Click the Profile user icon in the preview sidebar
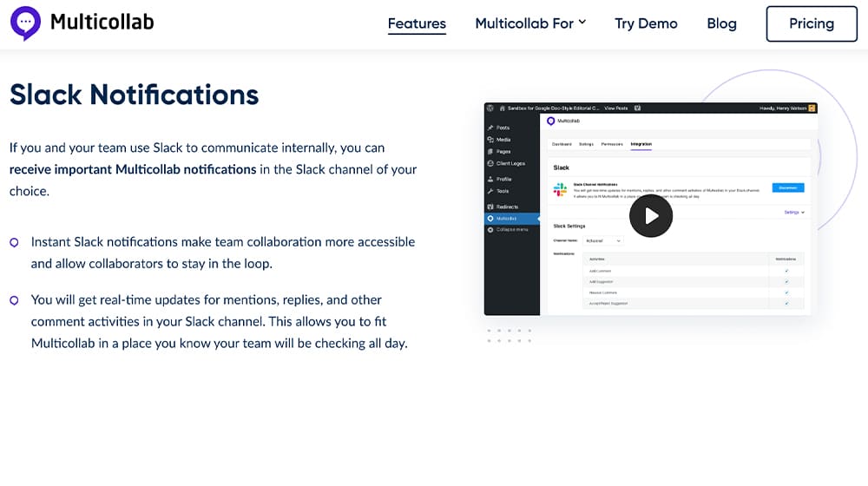 click(490, 180)
